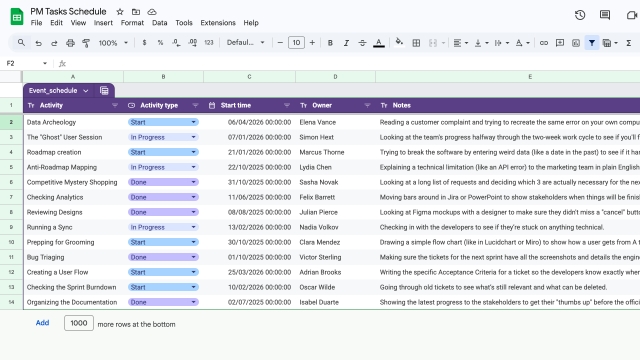Increase font size with plus button
640x360 pixels.
[312, 42]
